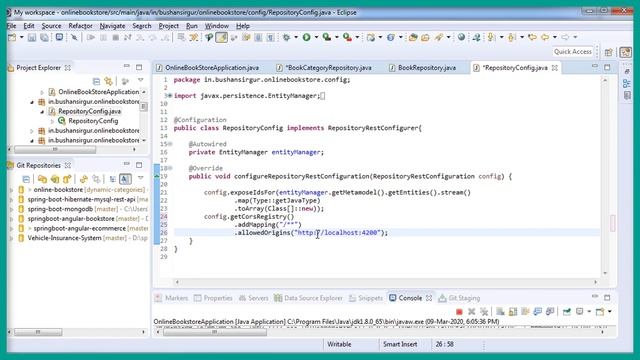Toggle Show Whitespace Characters toolbar button
The image size is (640, 360).
(x=270, y=38)
